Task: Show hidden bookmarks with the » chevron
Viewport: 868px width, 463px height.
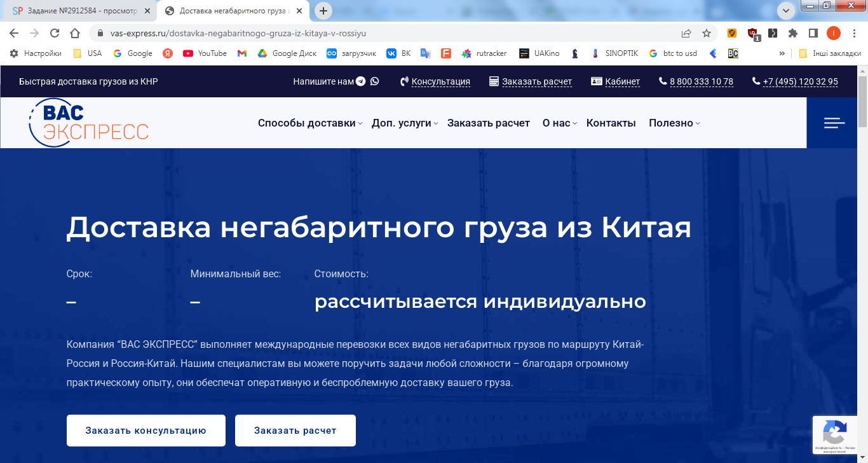Action: [x=782, y=53]
